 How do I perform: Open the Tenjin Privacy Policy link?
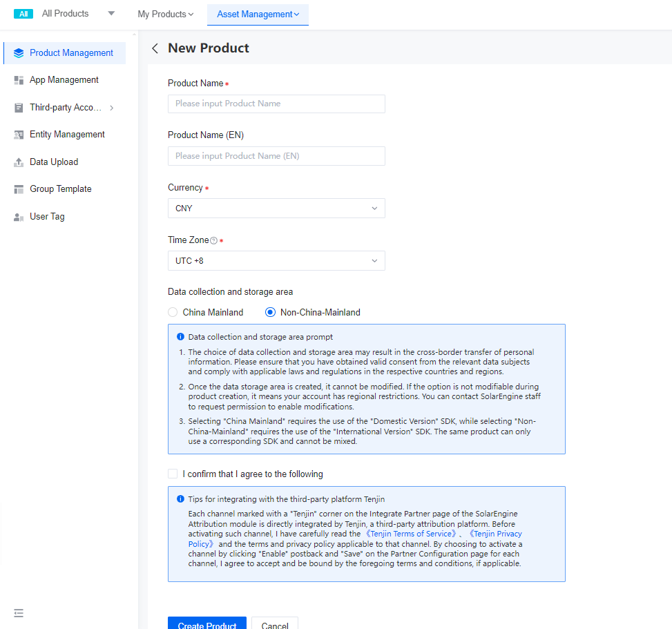point(495,534)
